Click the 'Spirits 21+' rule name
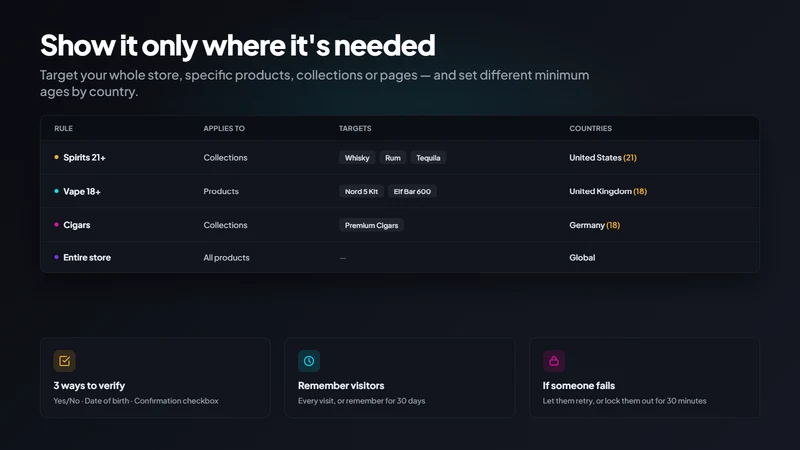Screen dimensions: 800x450 [x=84, y=157]
